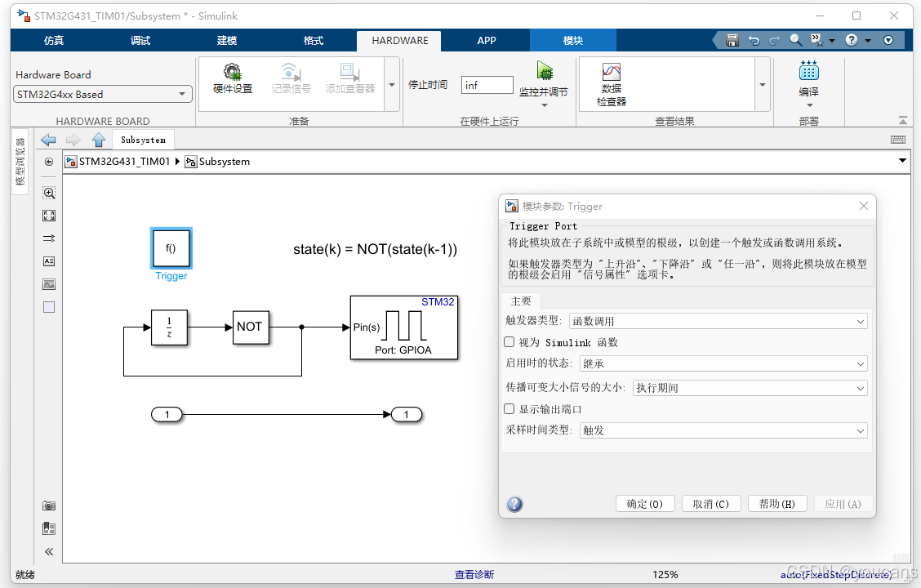Open the 启用时的状态 dropdown
This screenshot has width=921, height=588.
point(723,363)
